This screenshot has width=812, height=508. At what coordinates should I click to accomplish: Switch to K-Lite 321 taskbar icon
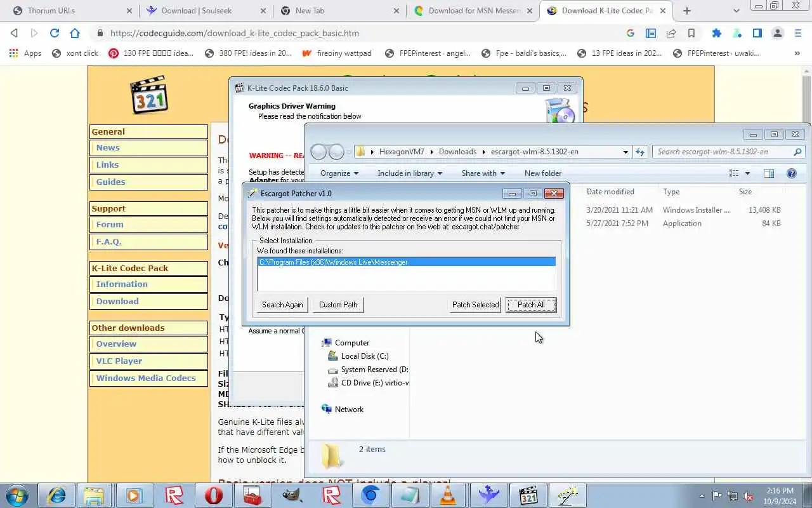pos(528,495)
